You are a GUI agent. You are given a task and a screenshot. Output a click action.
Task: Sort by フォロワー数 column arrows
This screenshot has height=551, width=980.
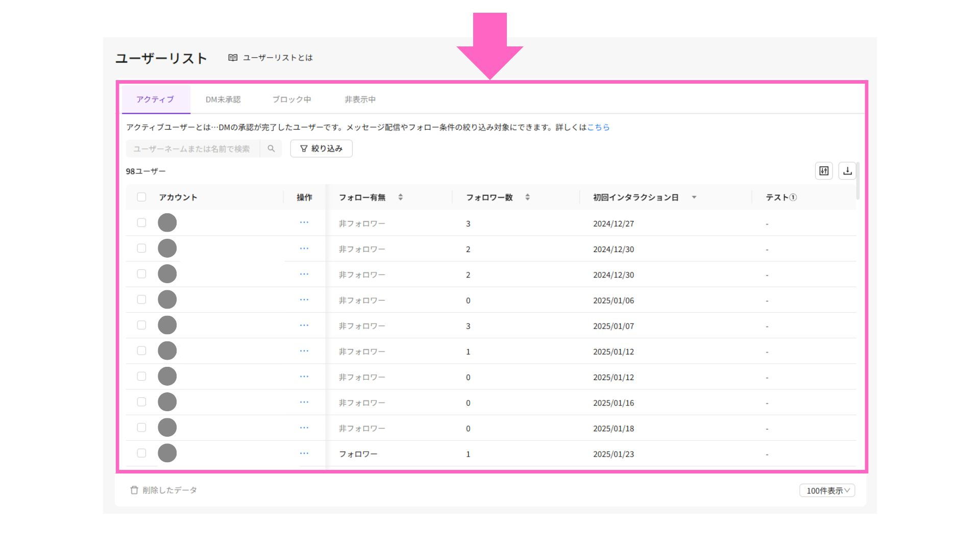coord(527,197)
